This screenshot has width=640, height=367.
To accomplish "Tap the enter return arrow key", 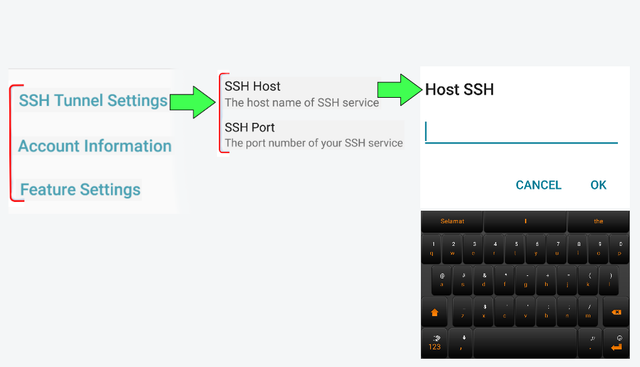I will [616, 343].
